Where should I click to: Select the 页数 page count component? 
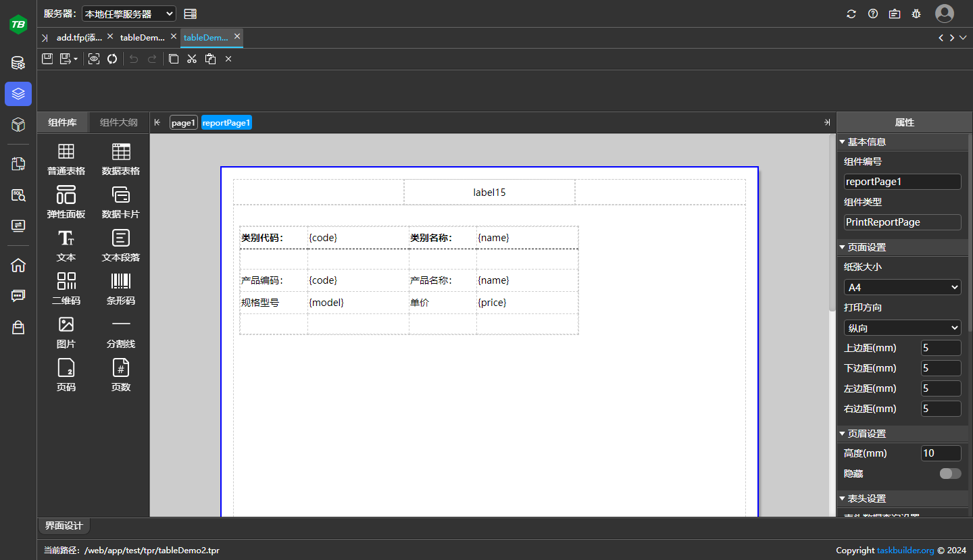[x=121, y=376]
